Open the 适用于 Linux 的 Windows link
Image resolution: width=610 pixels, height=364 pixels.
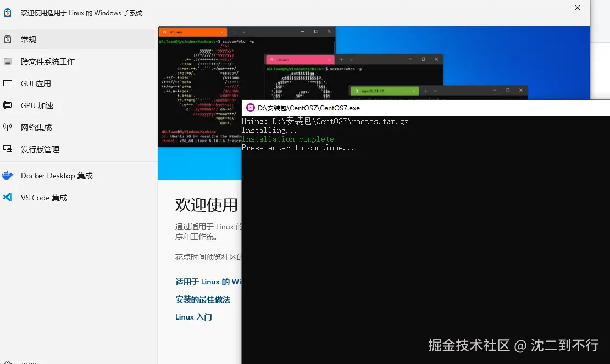click(208, 282)
